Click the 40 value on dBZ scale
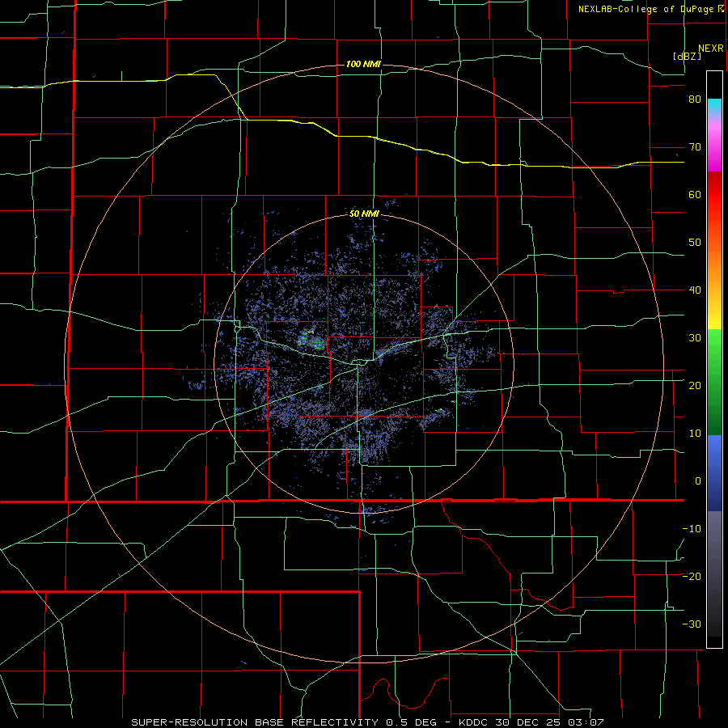728x728 pixels. [695, 290]
